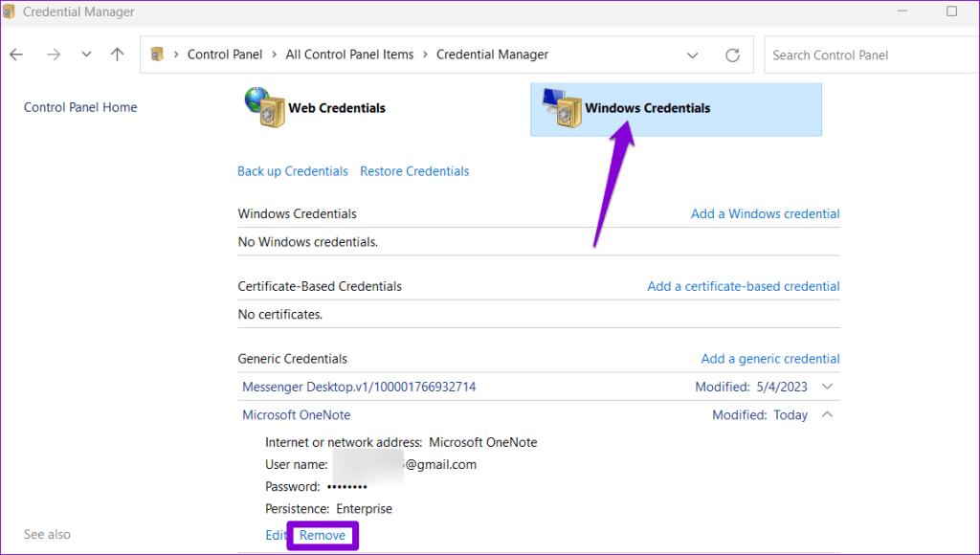Click 'Modified: Today' text
This screenshot has height=555, width=980.
tap(760, 415)
